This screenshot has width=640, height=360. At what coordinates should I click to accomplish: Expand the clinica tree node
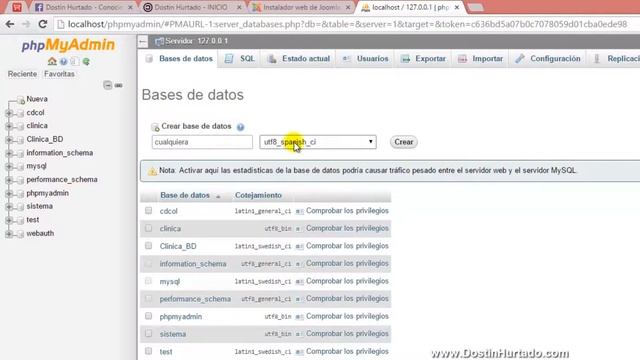pyautogui.click(x=9, y=127)
